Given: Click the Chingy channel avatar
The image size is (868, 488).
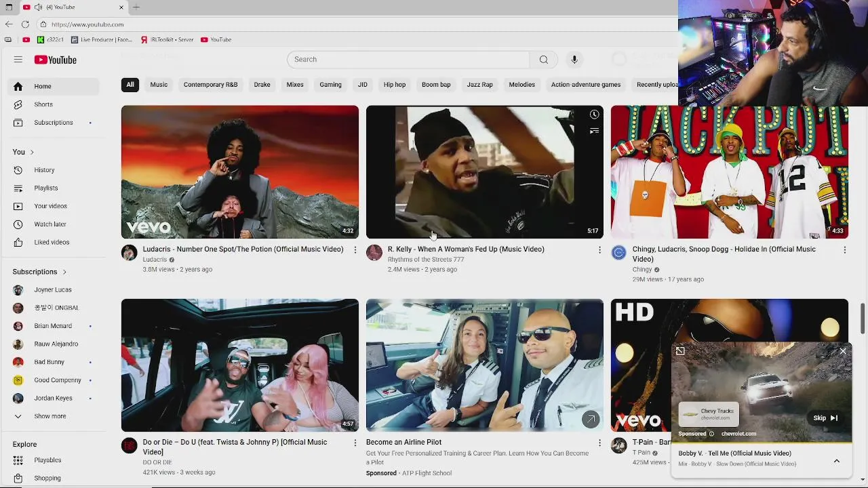Looking at the screenshot, I should (618, 253).
